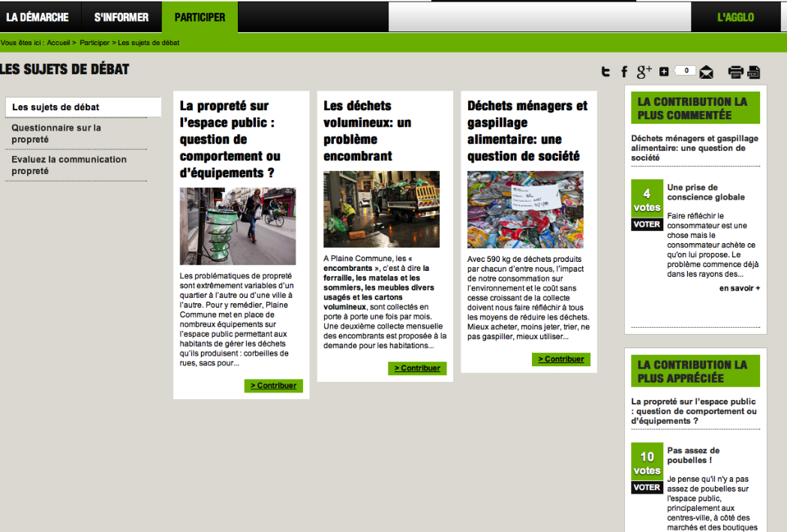Vote for 'Une prise de conscience globale'
This screenshot has height=532, width=787.
click(x=647, y=224)
